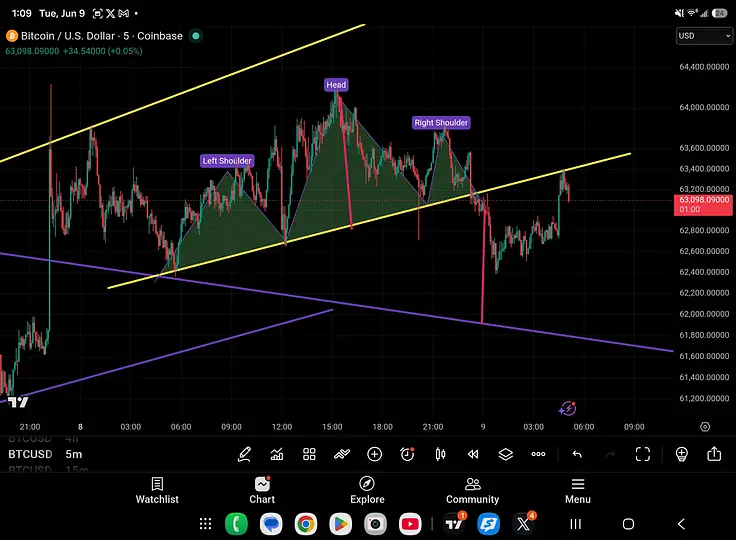Redo the chart action

610,454
